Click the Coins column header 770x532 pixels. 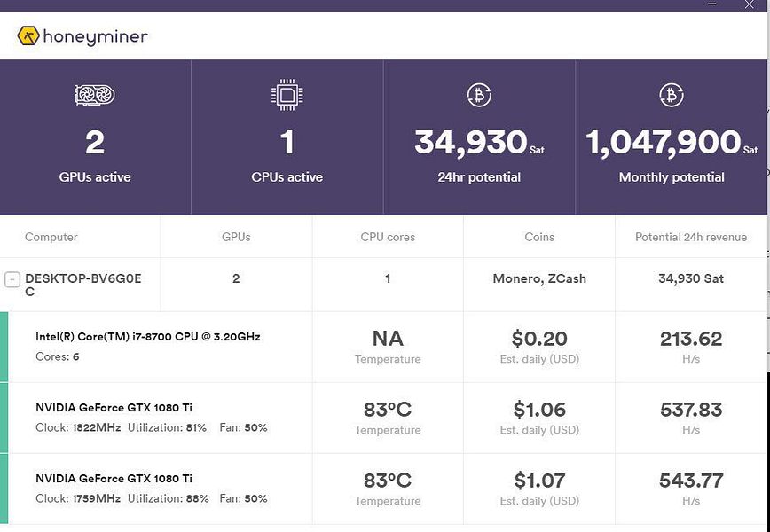(x=539, y=237)
